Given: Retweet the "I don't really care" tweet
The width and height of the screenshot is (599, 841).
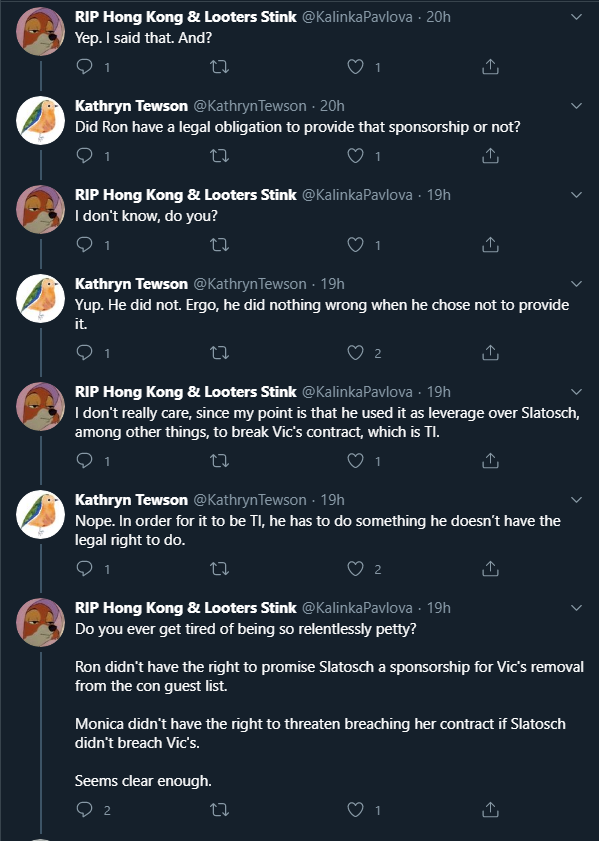Looking at the screenshot, I should [219, 461].
